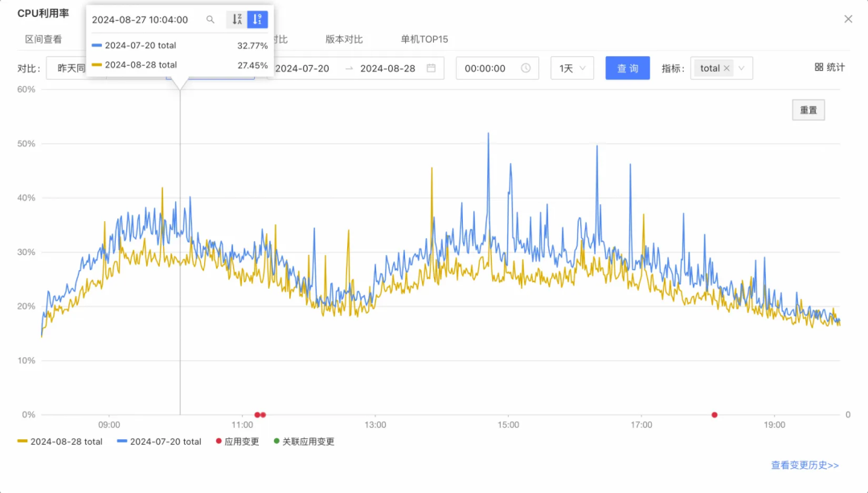Select the 单机TOP15 tab
Screen dimensions: 868x493
tap(424, 39)
